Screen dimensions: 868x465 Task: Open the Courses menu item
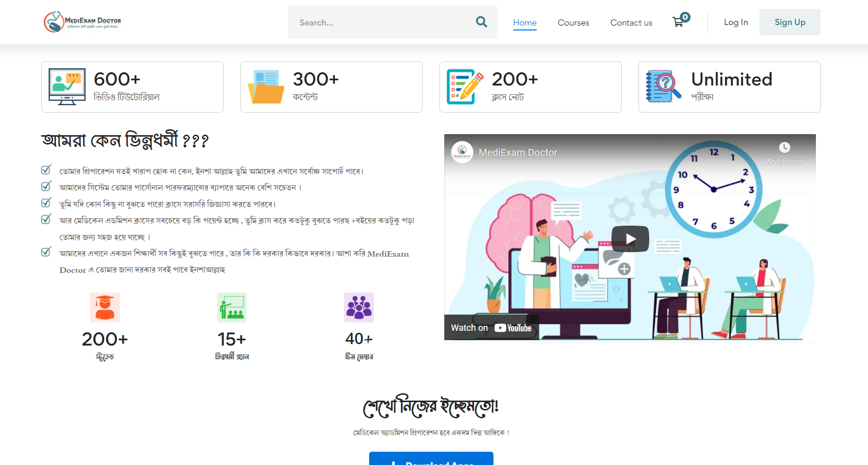pos(573,23)
